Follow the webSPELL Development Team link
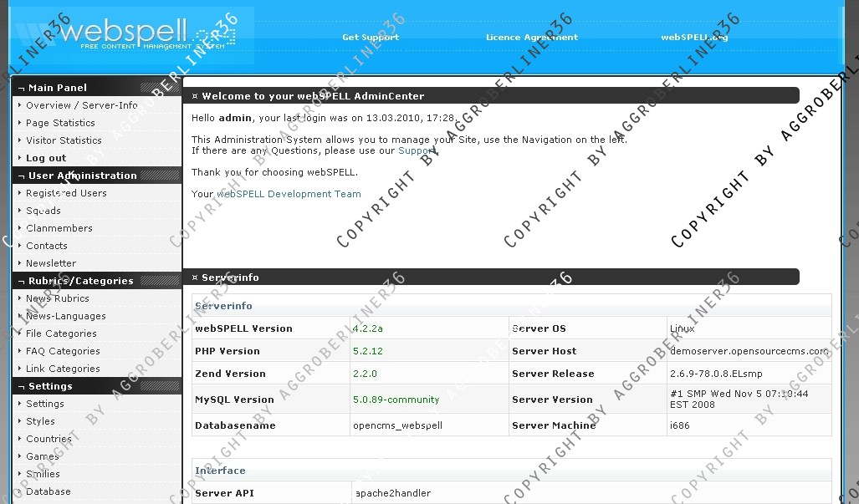This screenshot has height=504, width=859. (x=289, y=194)
